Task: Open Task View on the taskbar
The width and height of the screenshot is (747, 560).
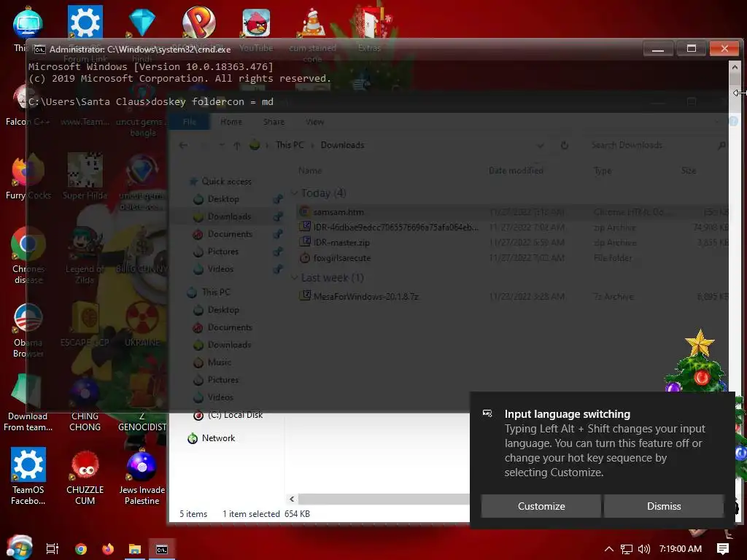Action: [x=53, y=549]
